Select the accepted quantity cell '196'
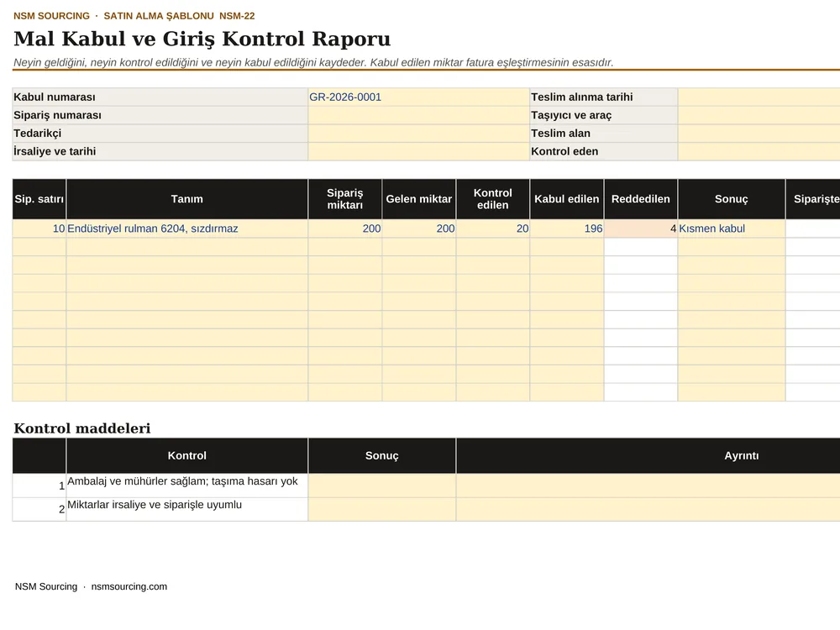The height and width of the screenshot is (630, 840). click(x=567, y=228)
